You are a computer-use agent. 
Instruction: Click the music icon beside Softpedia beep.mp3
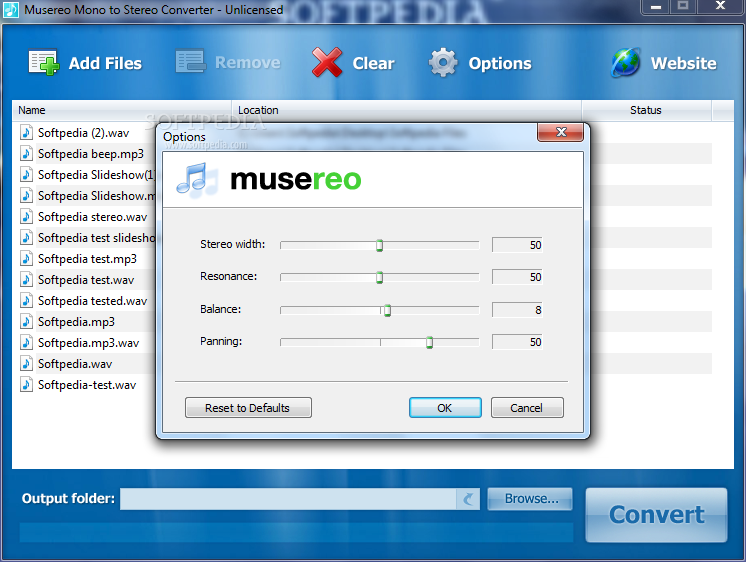click(x=27, y=153)
